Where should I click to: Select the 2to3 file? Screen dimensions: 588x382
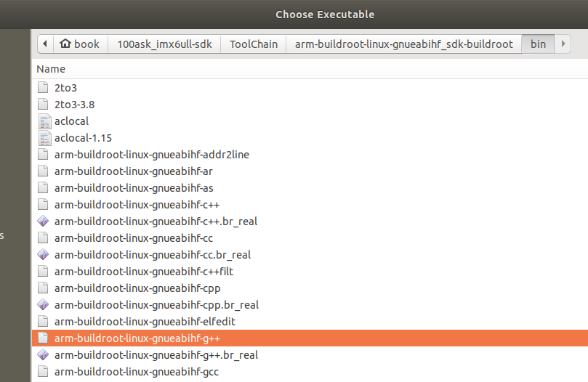(x=310, y=88)
